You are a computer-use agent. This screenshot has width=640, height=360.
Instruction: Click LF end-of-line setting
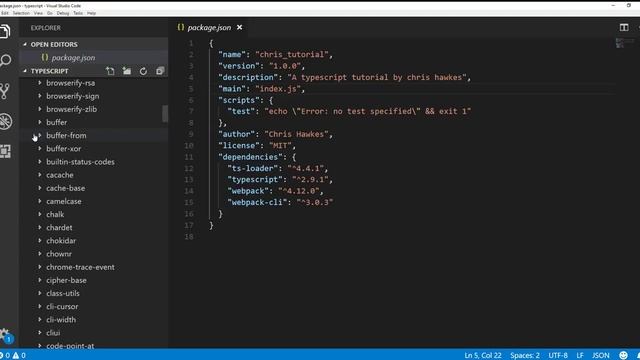580,355
